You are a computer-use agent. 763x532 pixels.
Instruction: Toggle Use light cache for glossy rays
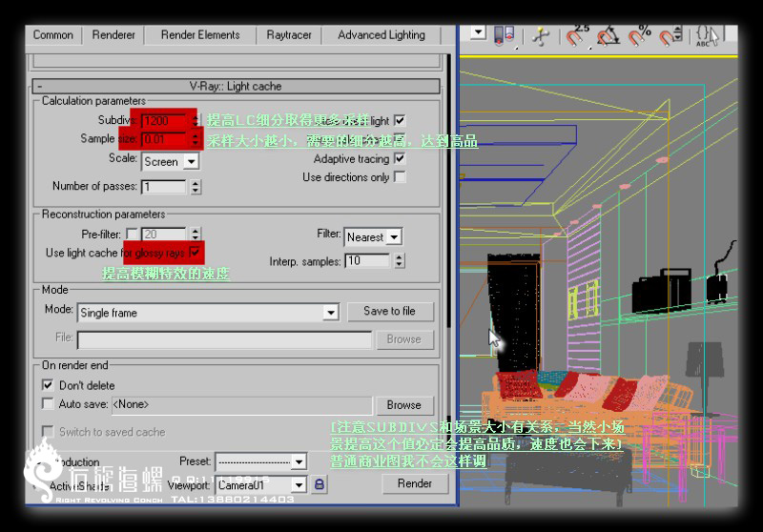(195, 252)
